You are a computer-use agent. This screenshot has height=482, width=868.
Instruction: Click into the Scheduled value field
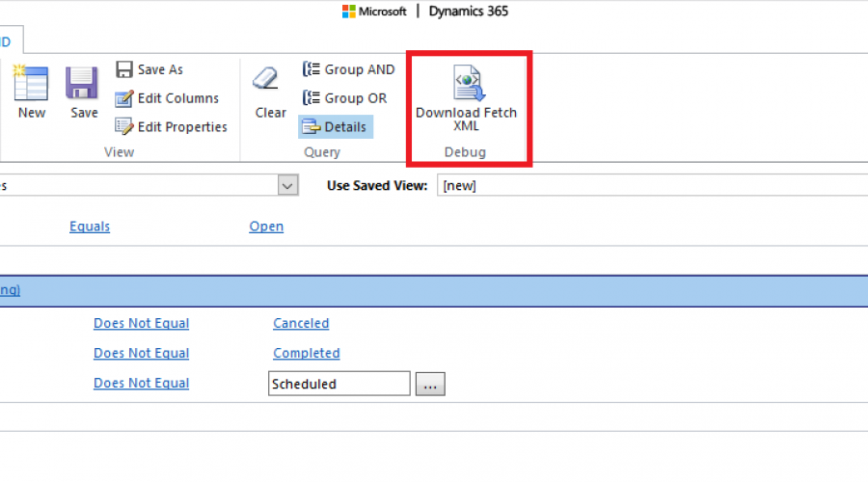[339, 384]
